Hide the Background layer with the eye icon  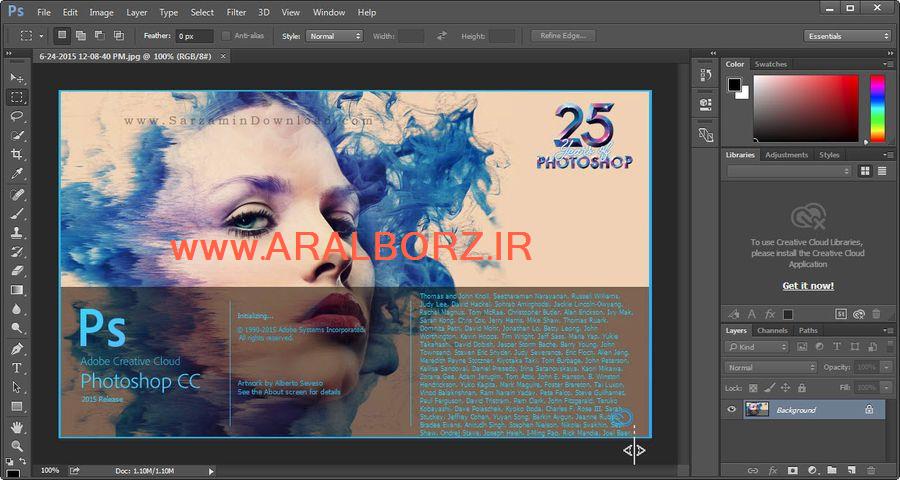(731, 410)
